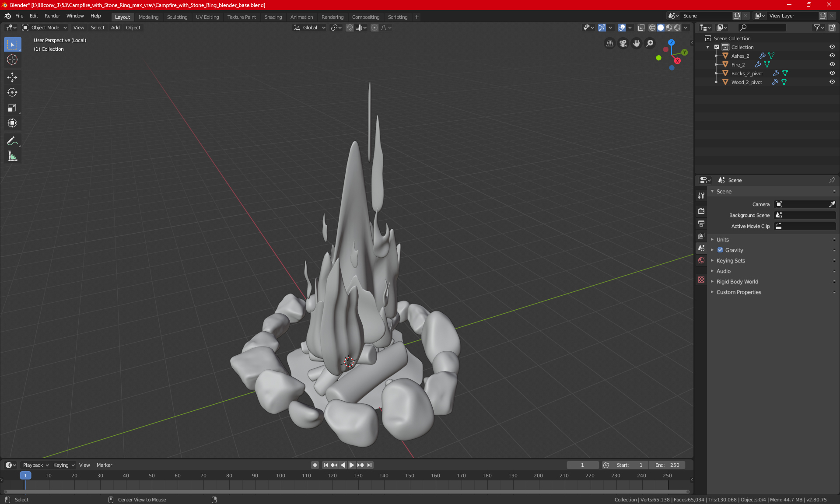Screen dimensions: 840x504
Task: Expand the Units panel
Action: coord(723,240)
